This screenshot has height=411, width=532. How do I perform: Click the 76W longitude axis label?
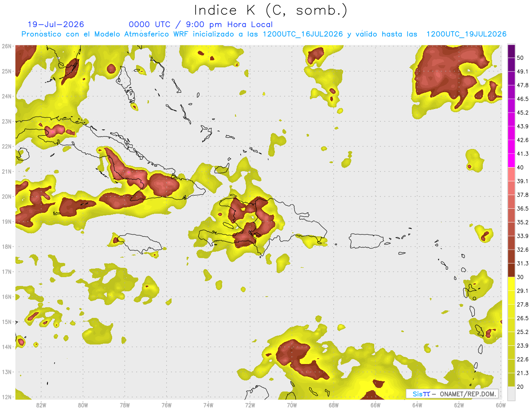tap(166, 405)
